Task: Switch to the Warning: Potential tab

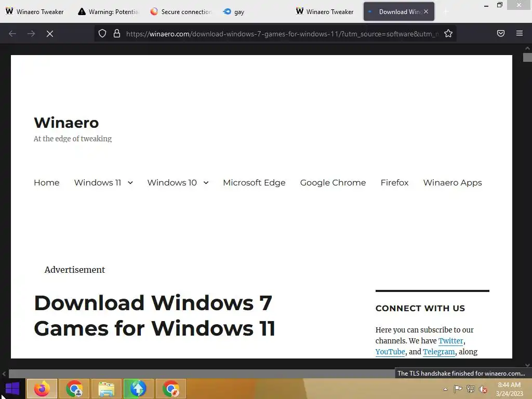Action: (x=109, y=11)
